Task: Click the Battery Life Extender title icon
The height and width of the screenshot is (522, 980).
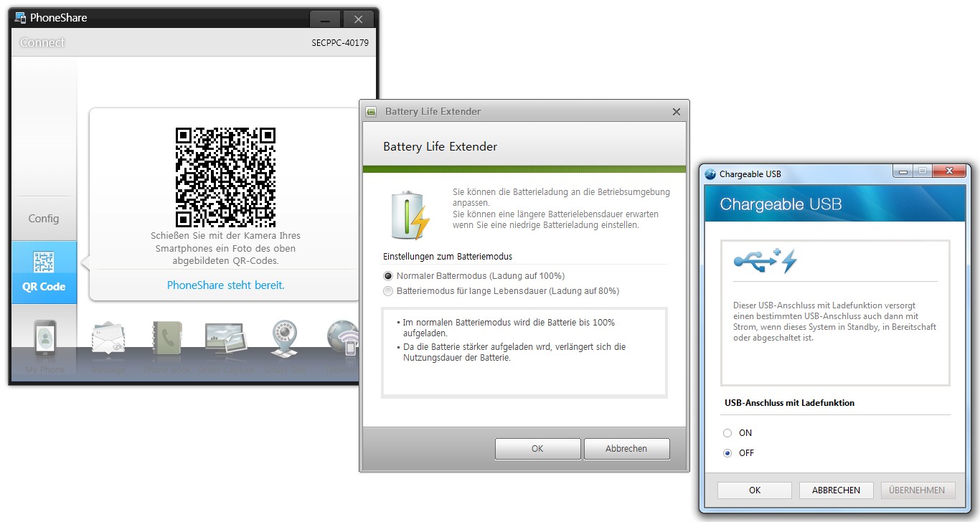Action: (x=371, y=112)
